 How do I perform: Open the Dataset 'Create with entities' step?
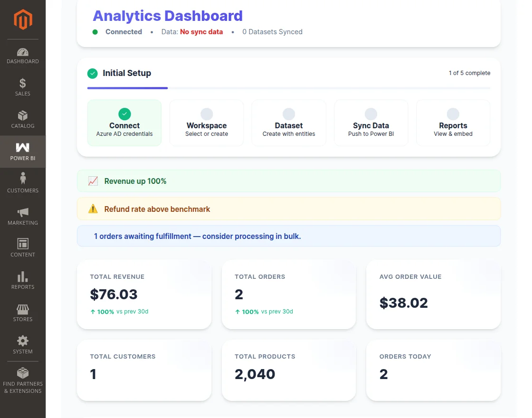(289, 123)
